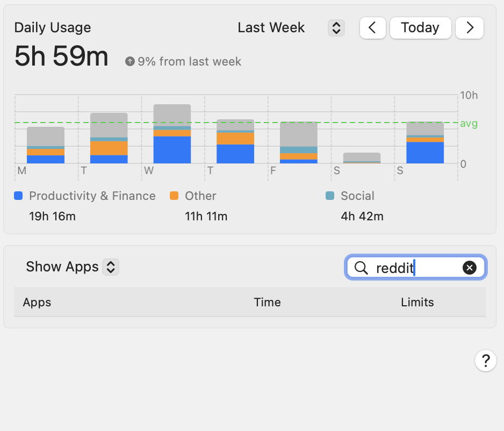The height and width of the screenshot is (431, 504).
Task: Open the help question mark button
Action: [485, 360]
